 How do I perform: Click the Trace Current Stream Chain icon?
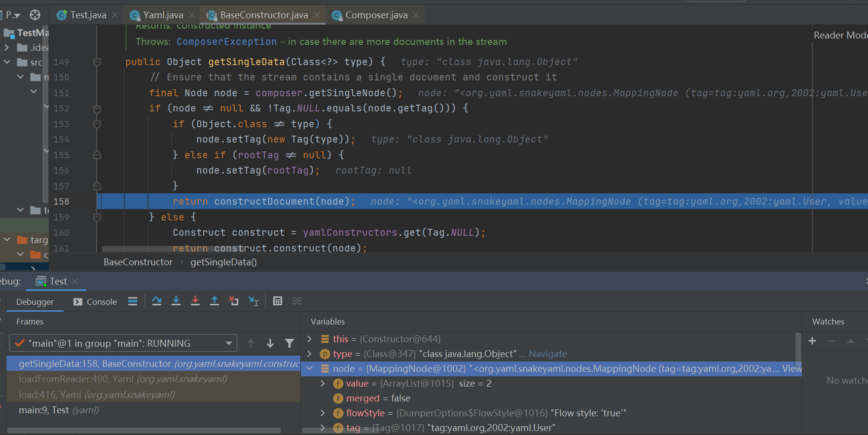pyautogui.click(x=297, y=301)
